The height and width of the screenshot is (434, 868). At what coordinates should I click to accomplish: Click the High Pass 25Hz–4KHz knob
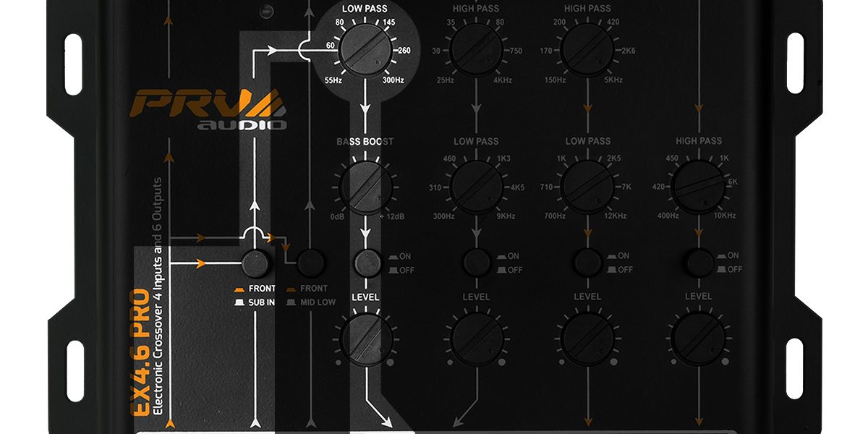(x=476, y=50)
